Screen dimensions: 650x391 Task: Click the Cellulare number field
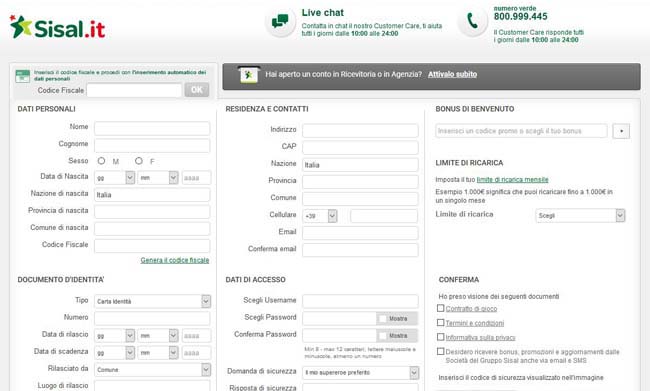click(x=384, y=216)
